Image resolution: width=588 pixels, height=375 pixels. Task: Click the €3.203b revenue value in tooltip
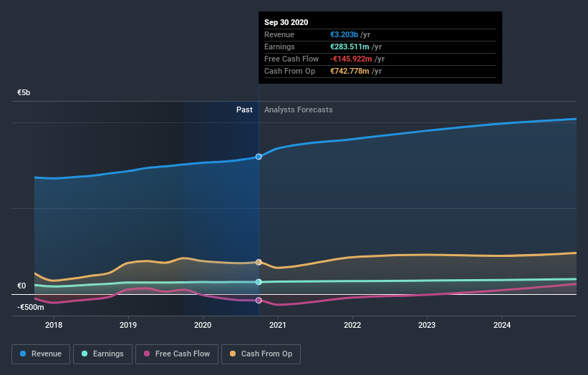point(344,34)
